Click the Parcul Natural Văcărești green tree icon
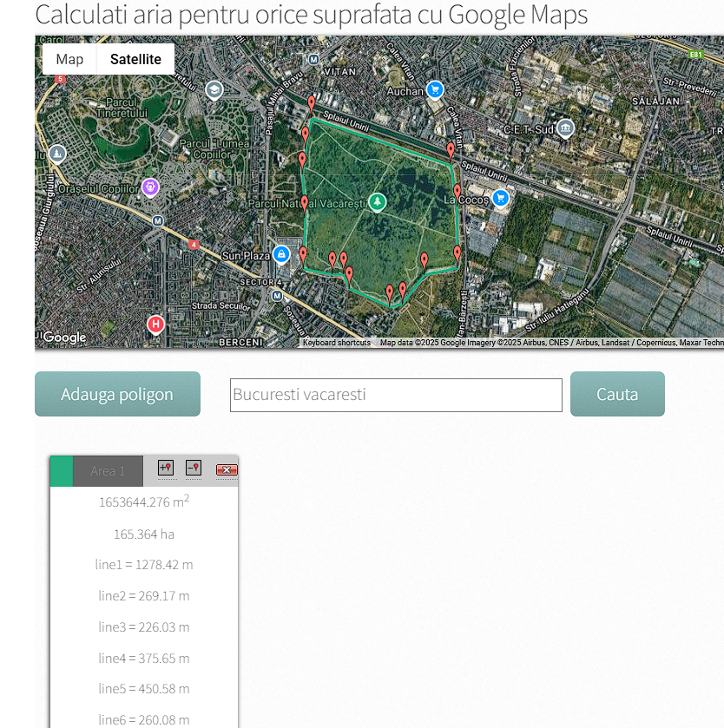The height and width of the screenshot is (728, 724). [x=377, y=202]
